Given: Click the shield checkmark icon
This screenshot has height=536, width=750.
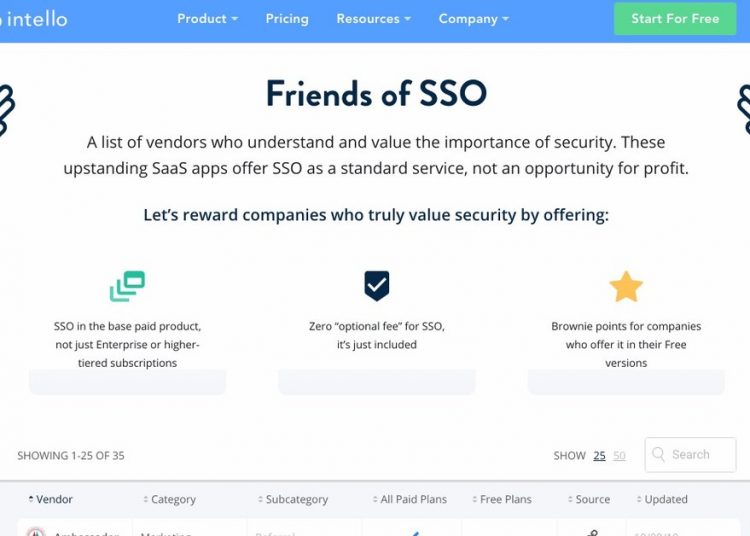Looking at the screenshot, I should pyautogui.click(x=376, y=286).
